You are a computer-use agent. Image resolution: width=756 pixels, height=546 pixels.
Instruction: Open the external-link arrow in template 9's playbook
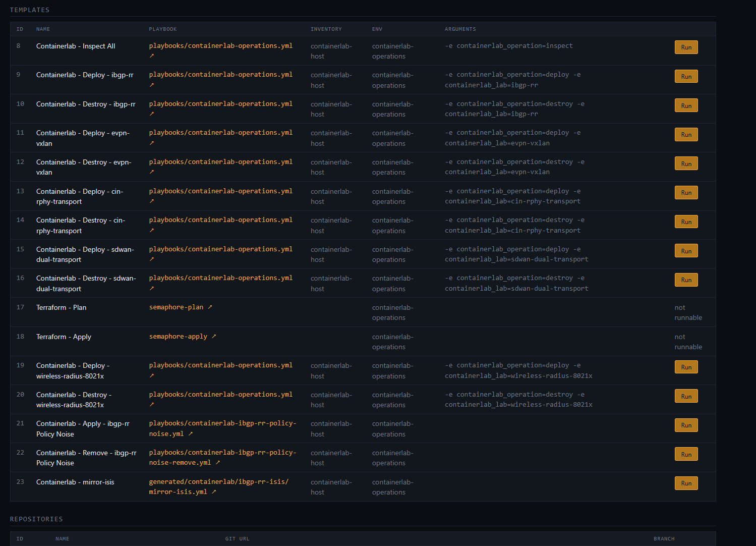click(x=151, y=85)
